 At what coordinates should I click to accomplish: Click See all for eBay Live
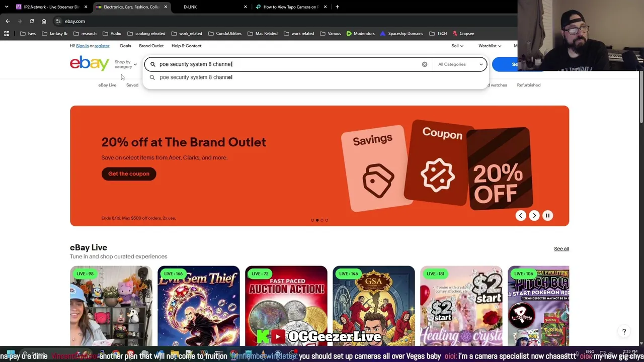coord(561,249)
